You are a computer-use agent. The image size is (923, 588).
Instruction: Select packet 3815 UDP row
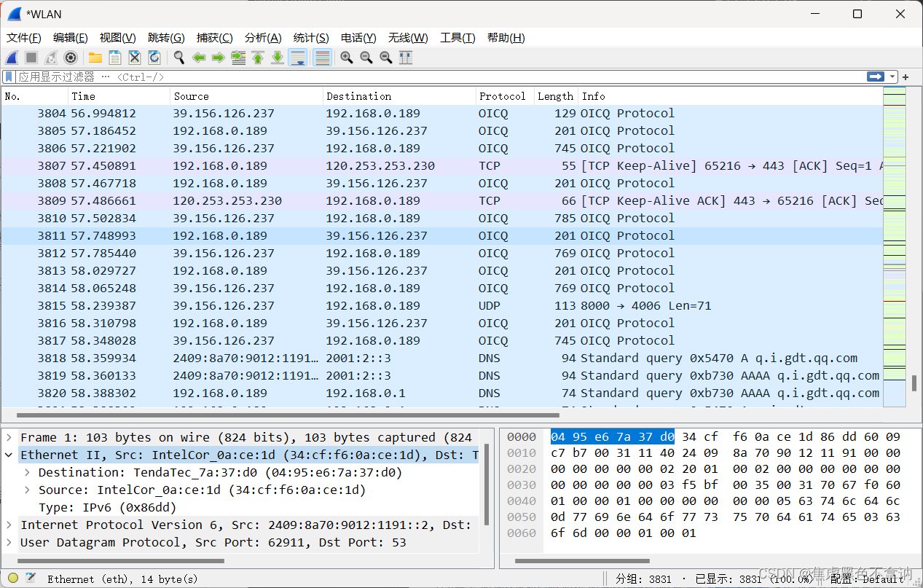(441, 306)
